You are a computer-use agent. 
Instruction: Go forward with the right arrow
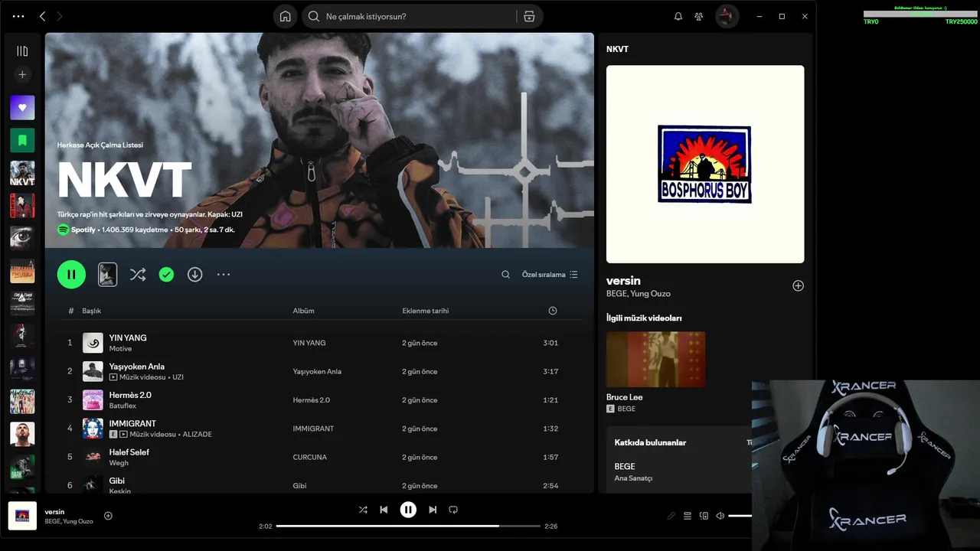pos(60,16)
